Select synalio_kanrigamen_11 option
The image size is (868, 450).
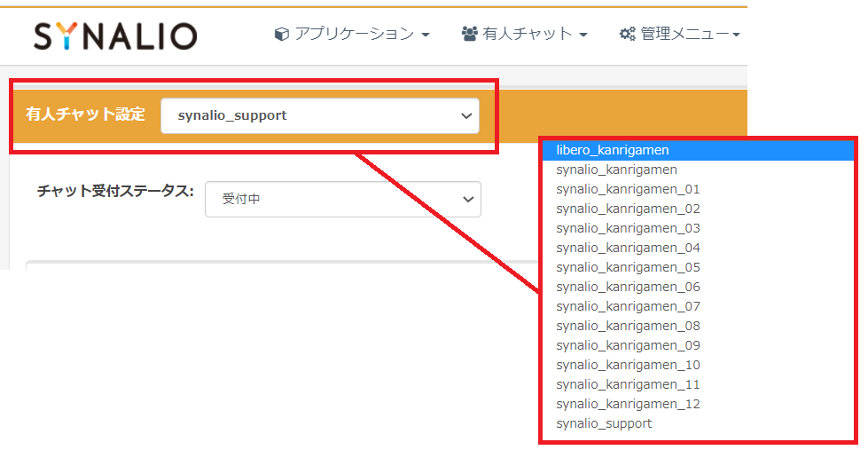(x=698, y=384)
